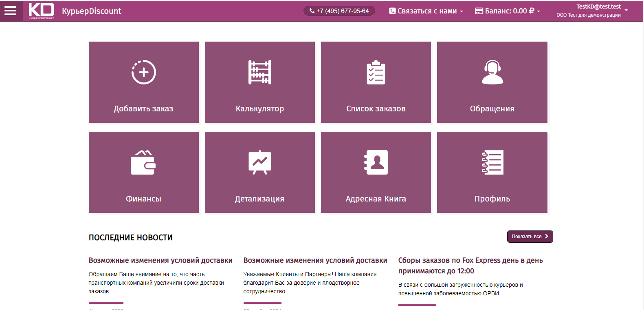
Task: Open the Адресная Книга tile label
Action: coord(376,199)
